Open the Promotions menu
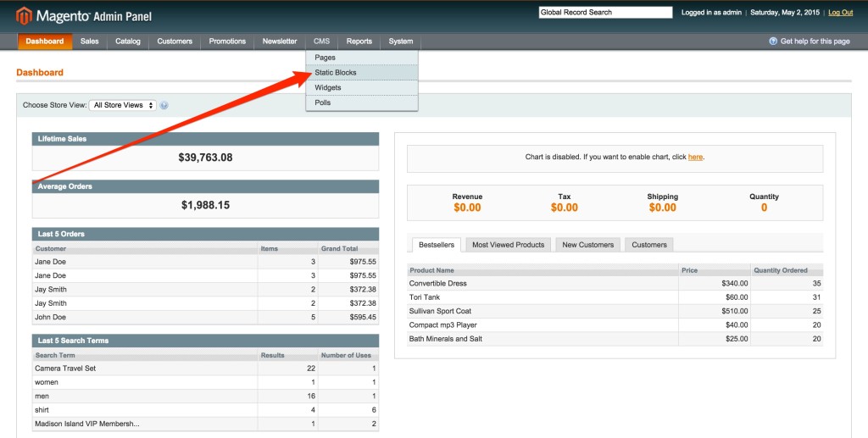Image resolution: width=868 pixels, height=438 pixels. (227, 42)
